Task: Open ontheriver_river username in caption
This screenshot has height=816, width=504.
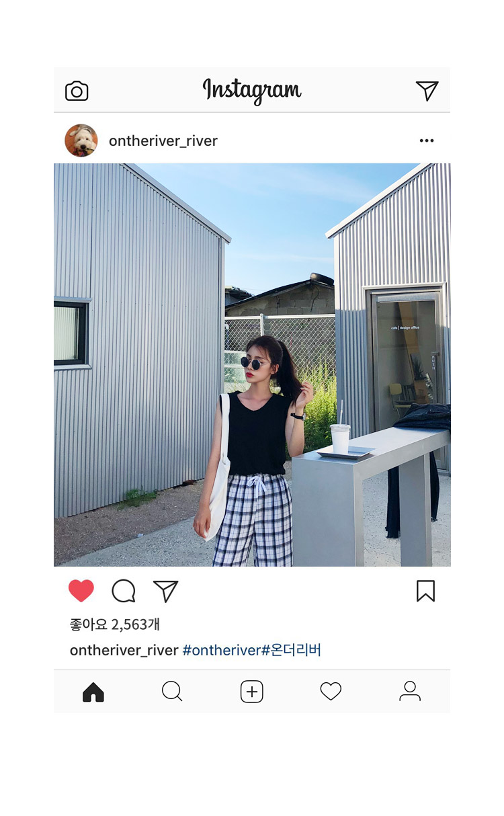Action: coord(124,650)
